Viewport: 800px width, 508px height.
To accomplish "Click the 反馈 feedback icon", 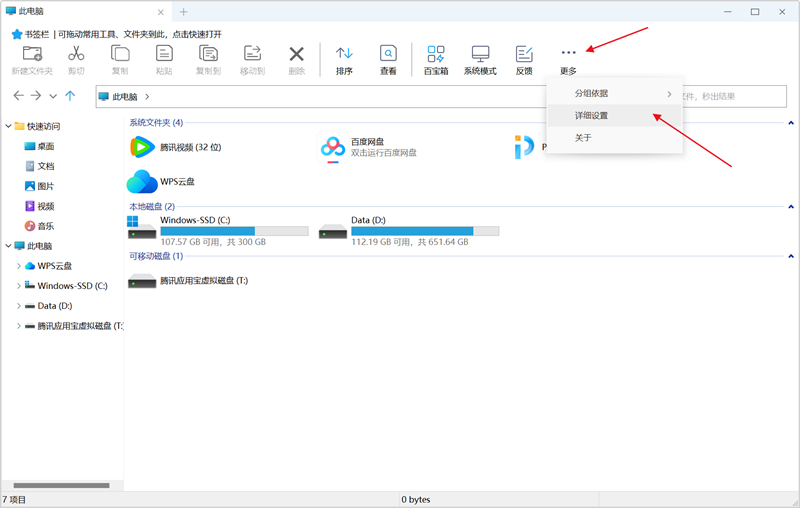I will [x=524, y=55].
